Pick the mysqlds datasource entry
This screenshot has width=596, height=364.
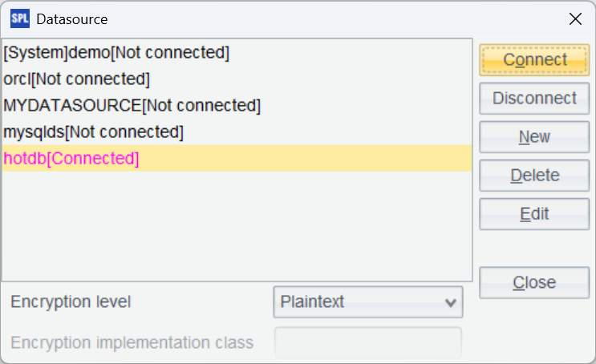coord(93,131)
